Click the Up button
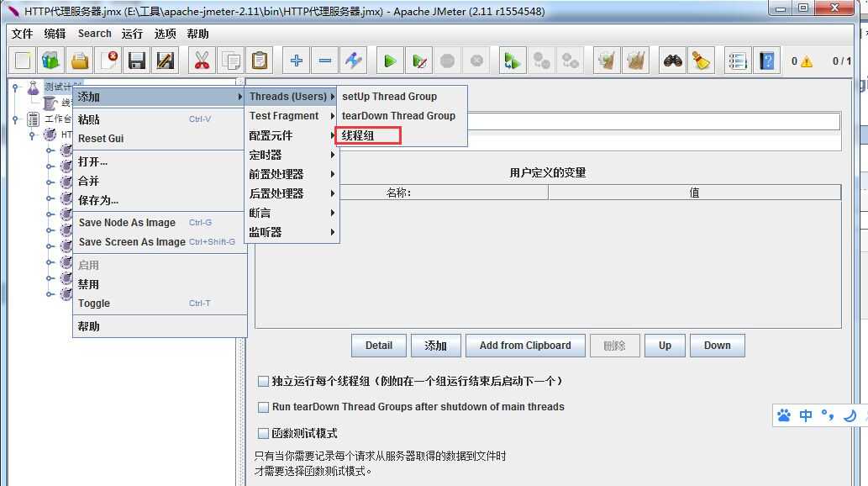This screenshot has height=486, width=868. (x=665, y=346)
